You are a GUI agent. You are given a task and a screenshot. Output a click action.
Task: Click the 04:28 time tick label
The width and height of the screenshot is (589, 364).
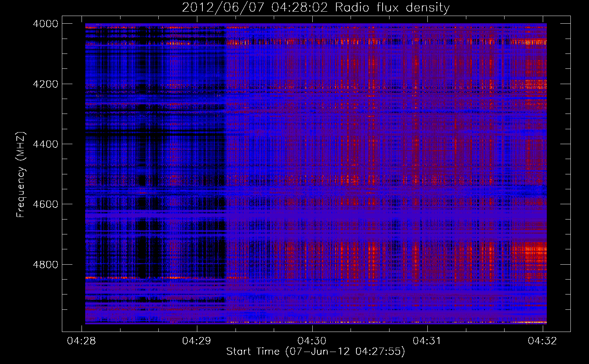(x=82, y=341)
